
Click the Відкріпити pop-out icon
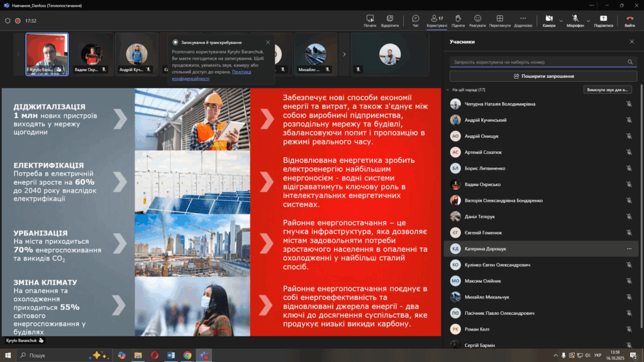tap(390, 20)
